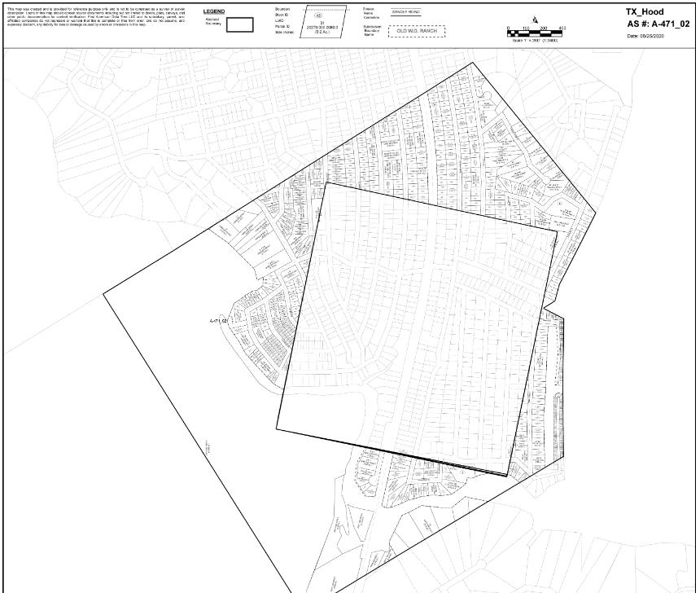Click the TX_Hood title text

click(645, 12)
